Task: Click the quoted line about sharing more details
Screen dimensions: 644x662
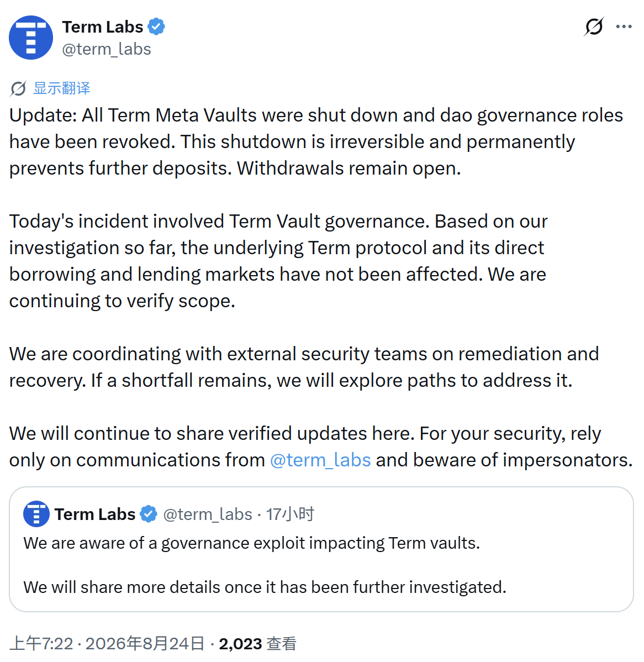Action: tap(265, 587)
